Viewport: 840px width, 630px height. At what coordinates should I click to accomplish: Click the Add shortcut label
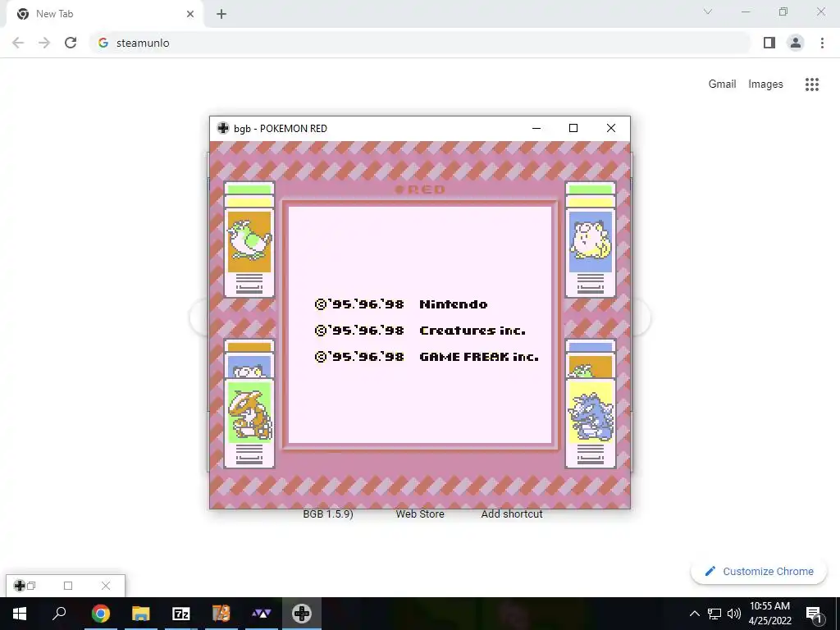point(512,514)
